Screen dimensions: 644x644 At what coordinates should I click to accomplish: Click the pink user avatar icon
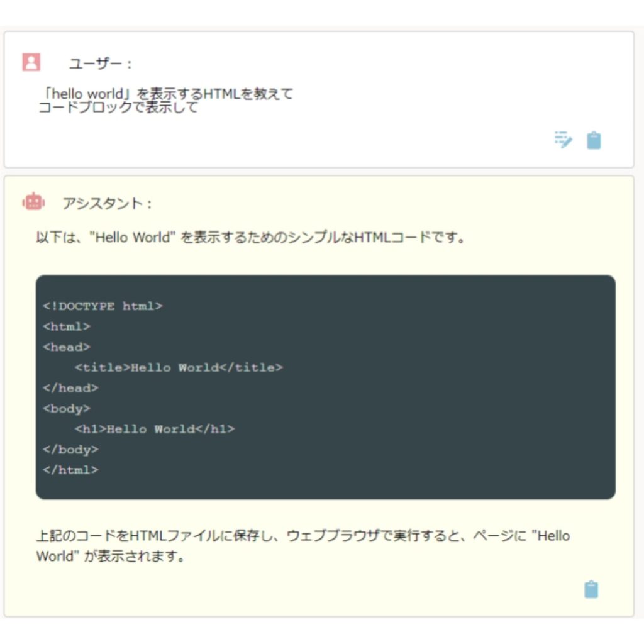[x=31, y=62]
